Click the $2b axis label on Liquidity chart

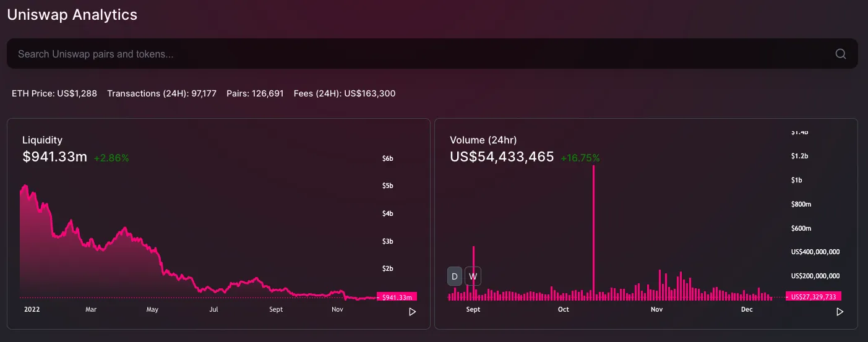pos(388,268)
